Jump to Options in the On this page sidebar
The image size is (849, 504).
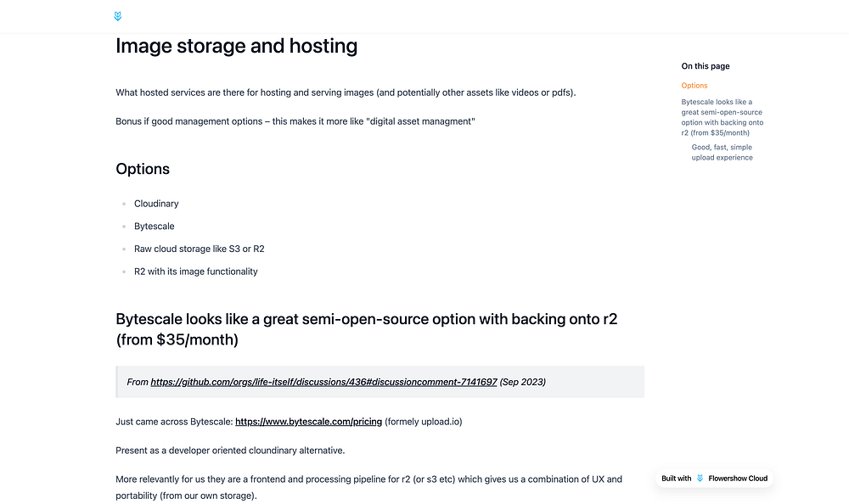click(x=694, y=86)
